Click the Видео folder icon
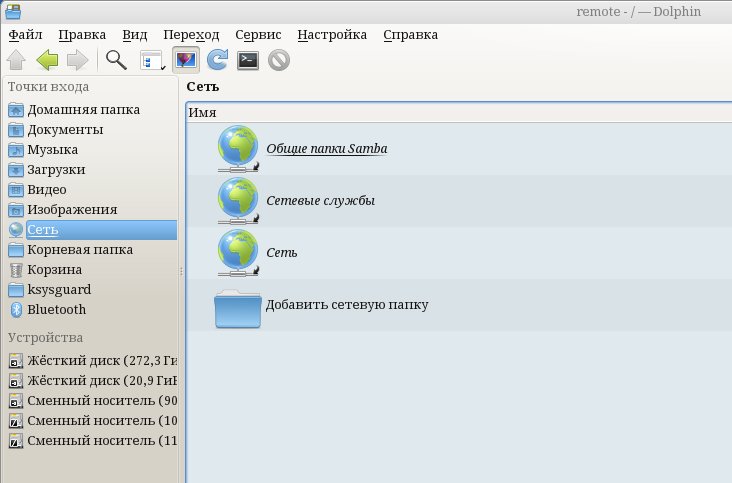This screenshot has width=732, height=483. pos(16,190)
